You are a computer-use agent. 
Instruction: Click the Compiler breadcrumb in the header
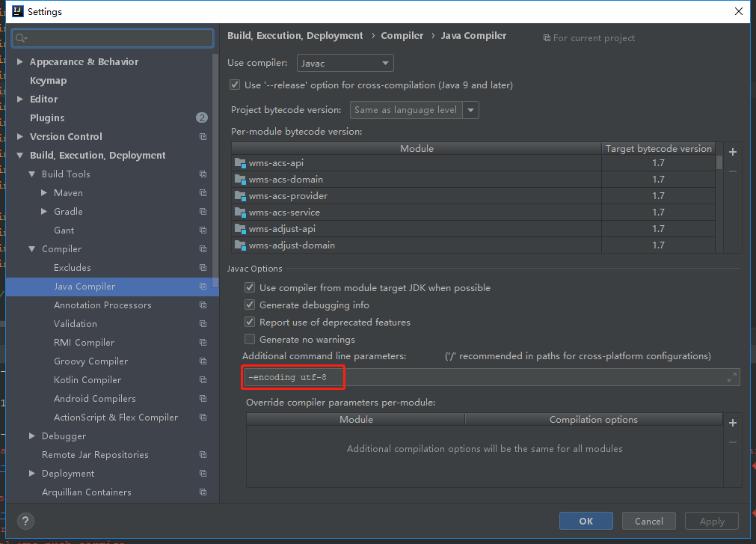pos(402,36)
